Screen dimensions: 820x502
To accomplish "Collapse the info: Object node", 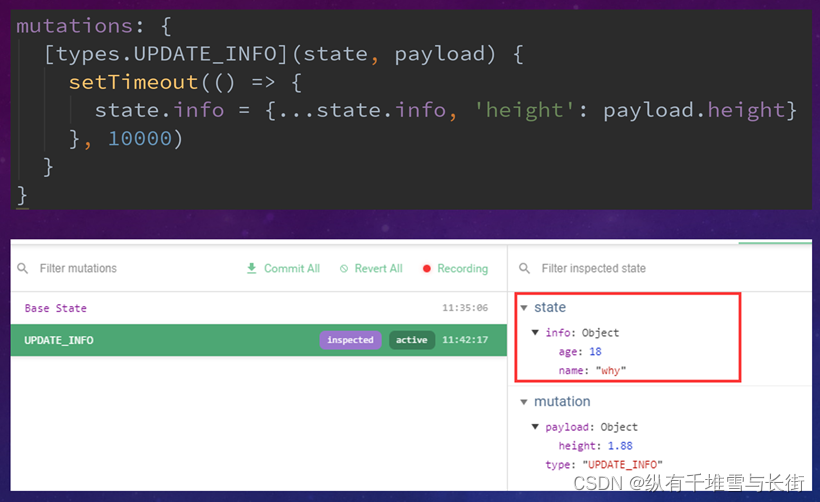I will pos(535,332).
